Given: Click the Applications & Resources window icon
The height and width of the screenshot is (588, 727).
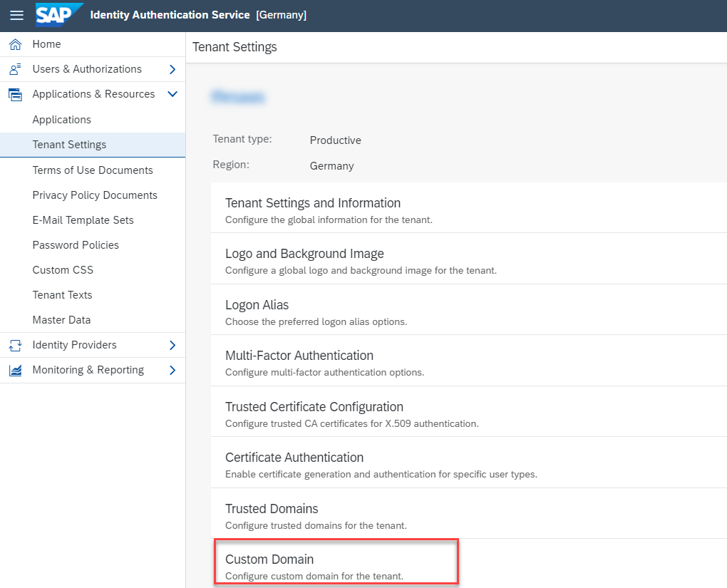Looking at the screenshot, I should tap(15, 94).
